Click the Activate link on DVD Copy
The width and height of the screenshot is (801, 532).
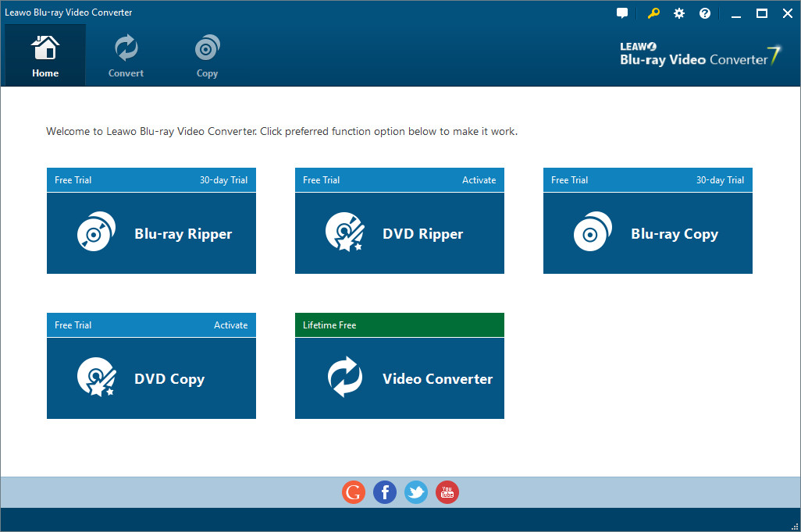tap(230, 325)
